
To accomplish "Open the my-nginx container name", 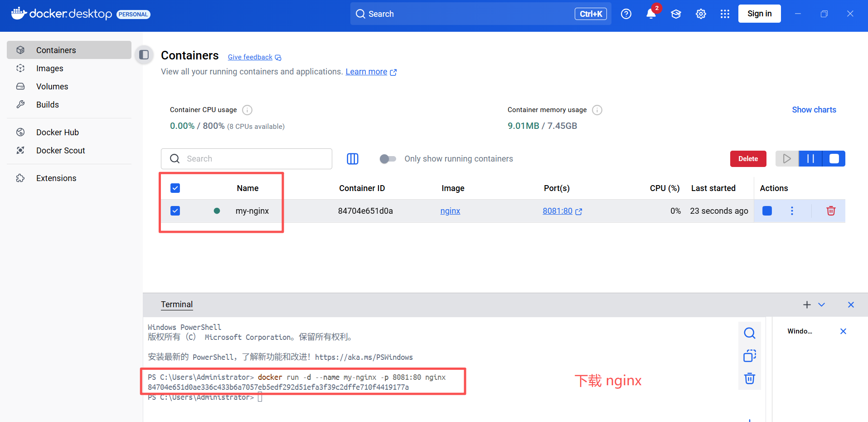I will pyautogui.click(x=252, y=211).
